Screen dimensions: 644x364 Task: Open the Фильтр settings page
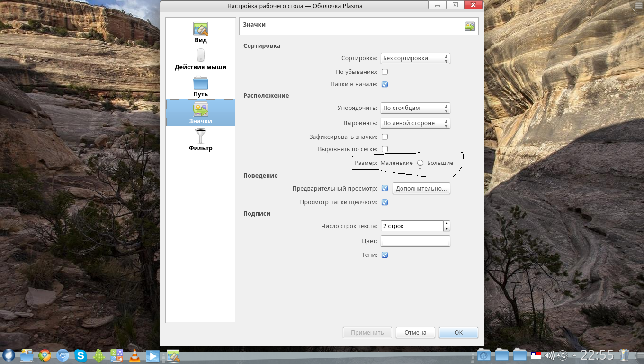[x=201, y=140]
